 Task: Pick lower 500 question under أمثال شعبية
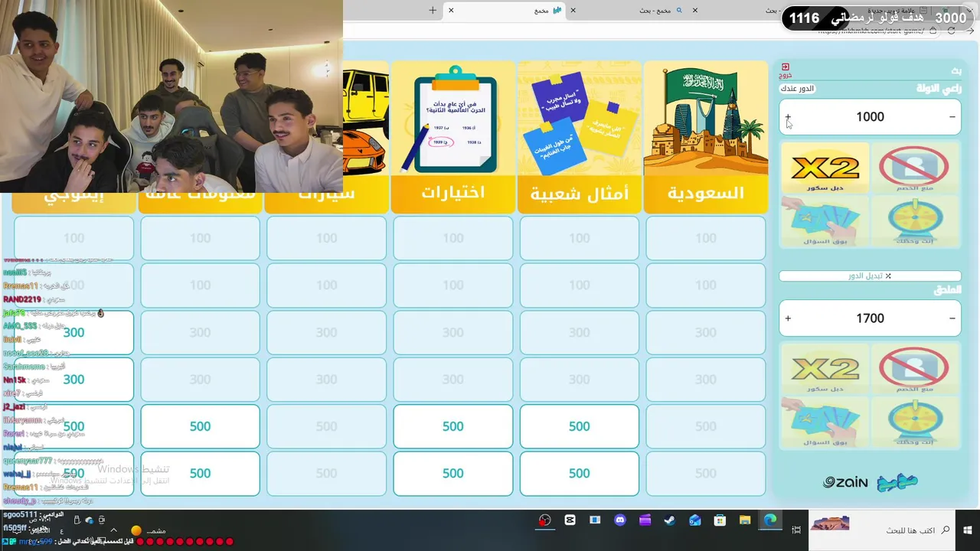(x=579, y=473)
